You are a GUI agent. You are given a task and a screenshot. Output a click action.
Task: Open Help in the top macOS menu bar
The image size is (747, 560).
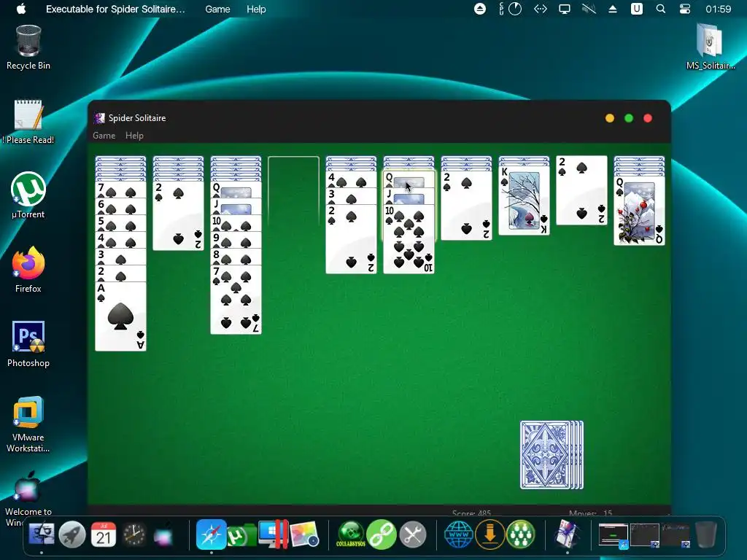coord(256,9)
